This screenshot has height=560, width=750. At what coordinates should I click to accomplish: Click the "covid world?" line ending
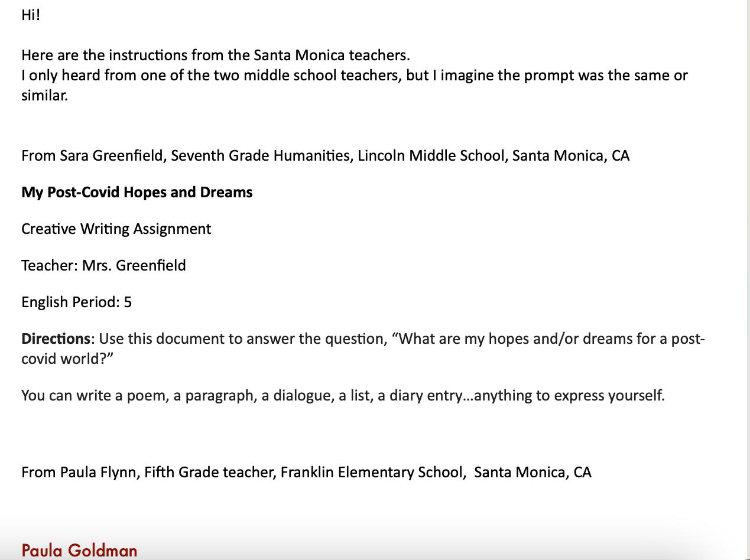pos(67,359)
